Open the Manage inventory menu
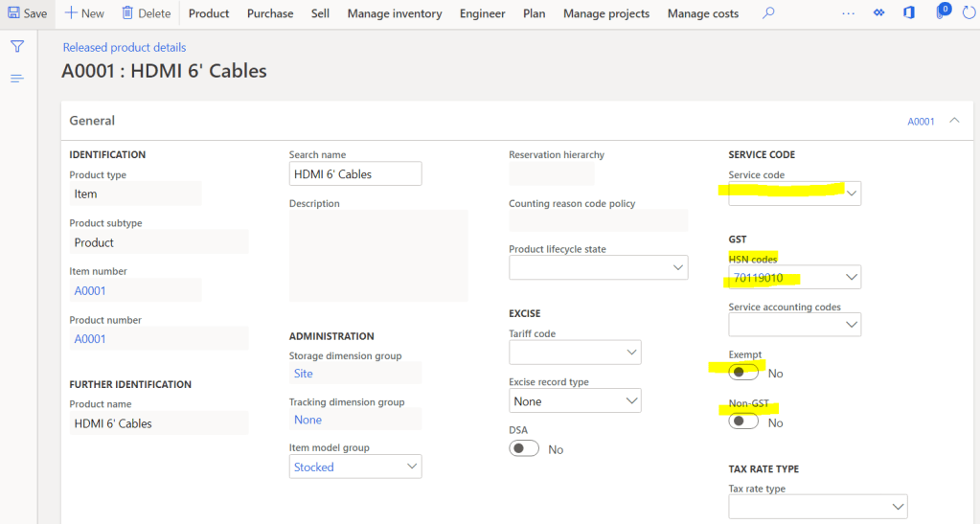 394,13
